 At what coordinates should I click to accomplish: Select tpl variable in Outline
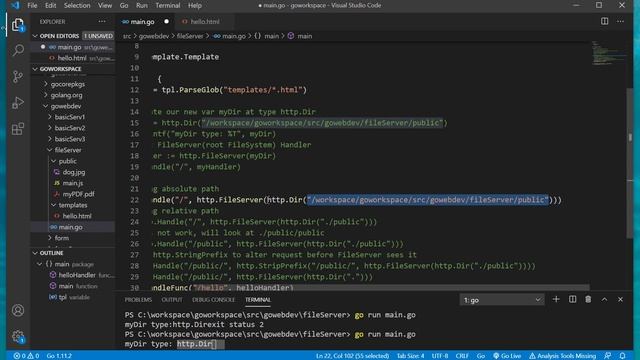coord(62,297)
